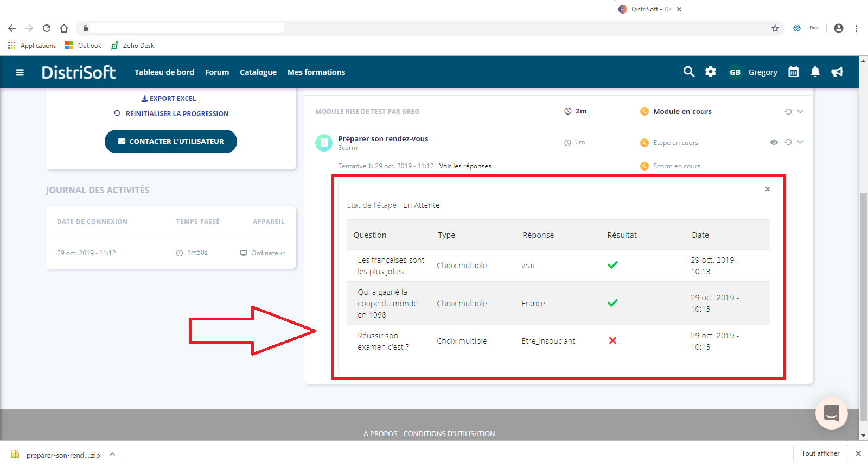
Task: Open the hamburger side menu
Action: [x=20, y=72]
